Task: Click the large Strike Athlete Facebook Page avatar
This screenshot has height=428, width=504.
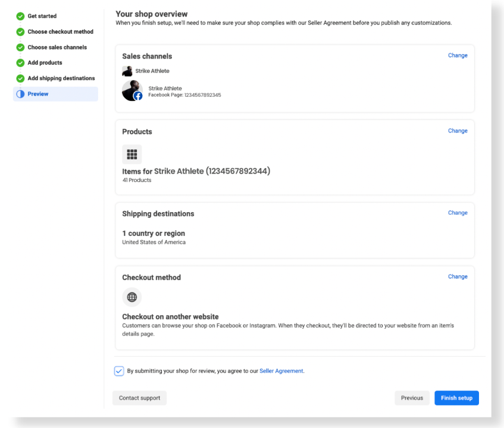Action: pyautogui.click(x=132, y=90)
